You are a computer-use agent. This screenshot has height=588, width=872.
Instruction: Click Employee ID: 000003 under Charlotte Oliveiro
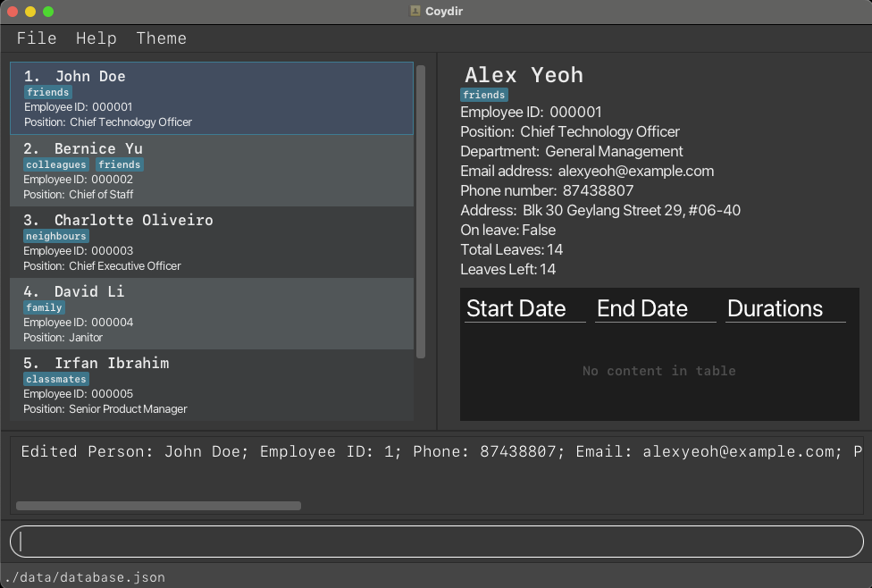coord(78,251)
